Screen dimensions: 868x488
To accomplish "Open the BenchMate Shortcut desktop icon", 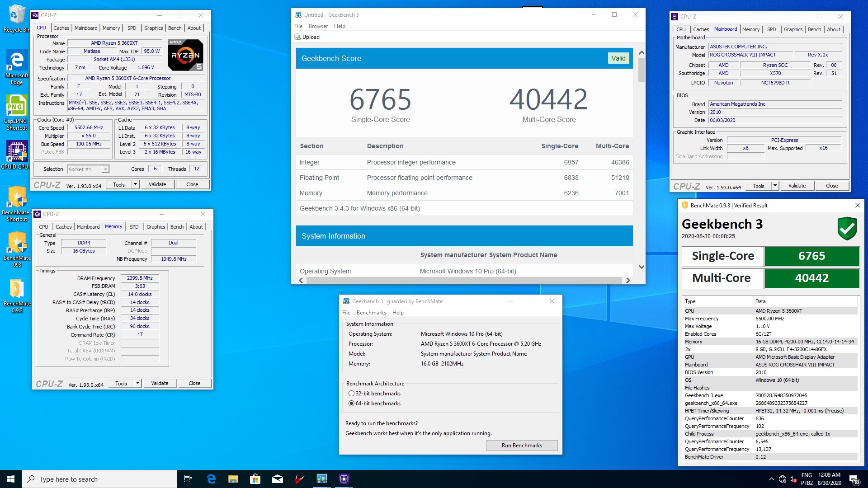I will click(17, 204).
